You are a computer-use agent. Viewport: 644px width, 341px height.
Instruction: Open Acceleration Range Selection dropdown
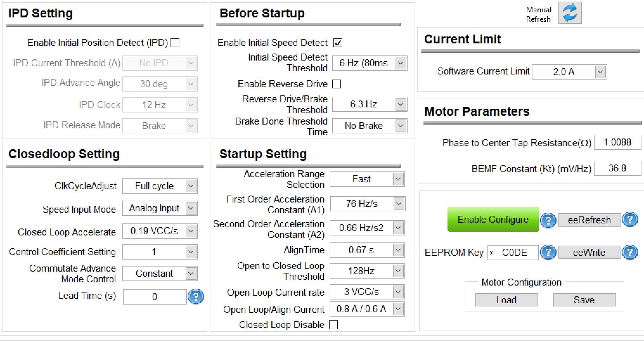pos(398,179)
